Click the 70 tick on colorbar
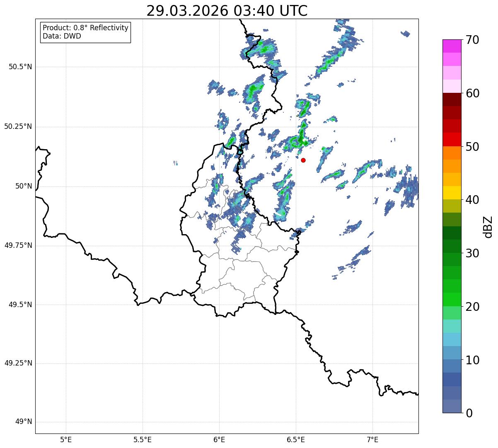 pos(473,40)
